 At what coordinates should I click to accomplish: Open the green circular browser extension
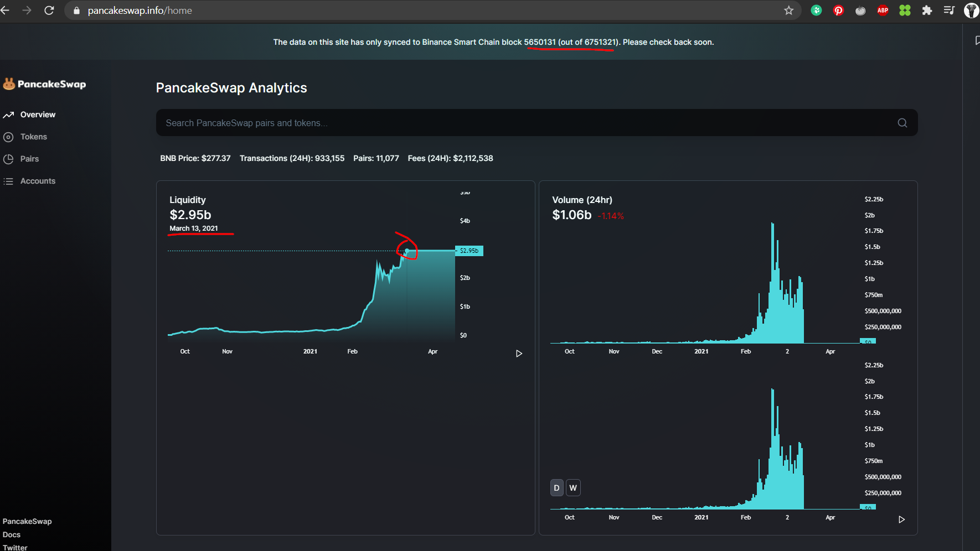pos(816,10)
